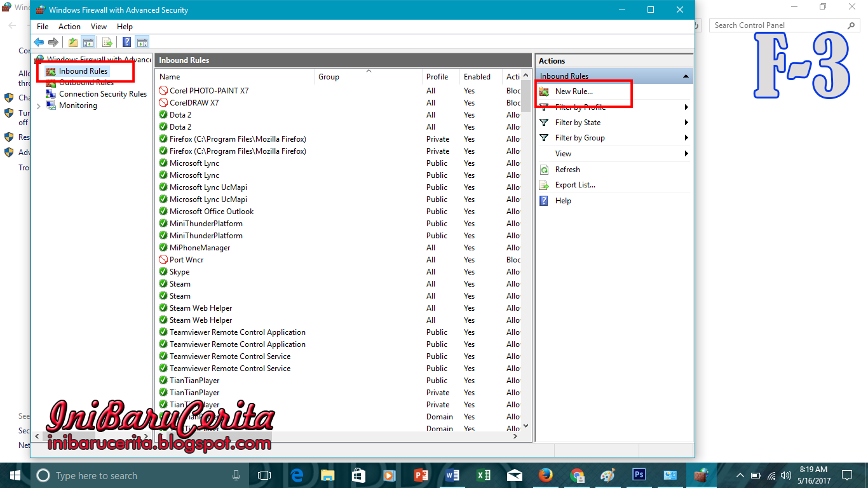Collapse the Inbound Rules section in Actions pane

coord(686,76)
